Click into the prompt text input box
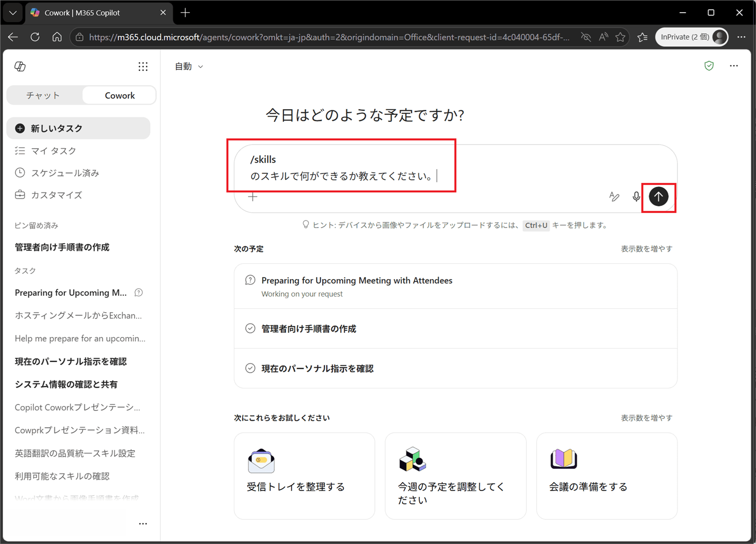Screen dimensions: 756x544 456,168
